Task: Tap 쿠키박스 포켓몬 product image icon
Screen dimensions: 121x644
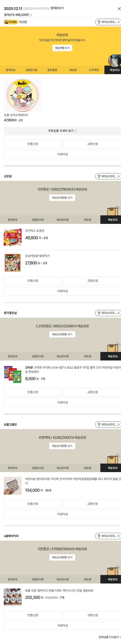Action: pyautogui.click(x=13, y=237)
